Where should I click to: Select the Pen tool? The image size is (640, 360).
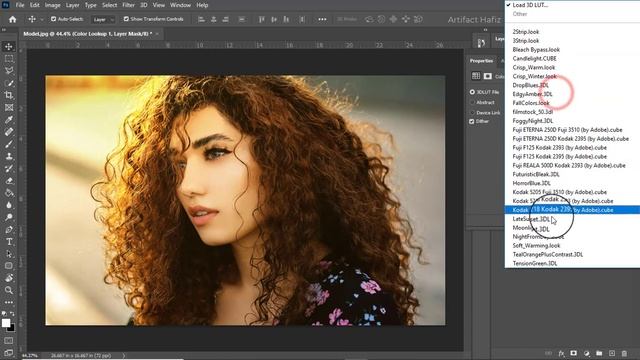[x=9, y=229]
